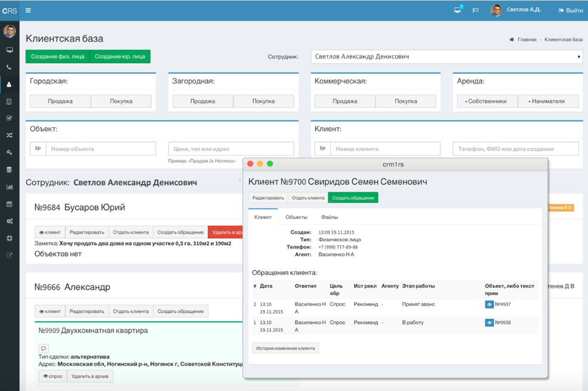The image size is (588, 391).
Task: Open the phone calls section in sidebar
Action: pyautogui.click(x=10, y=67)
